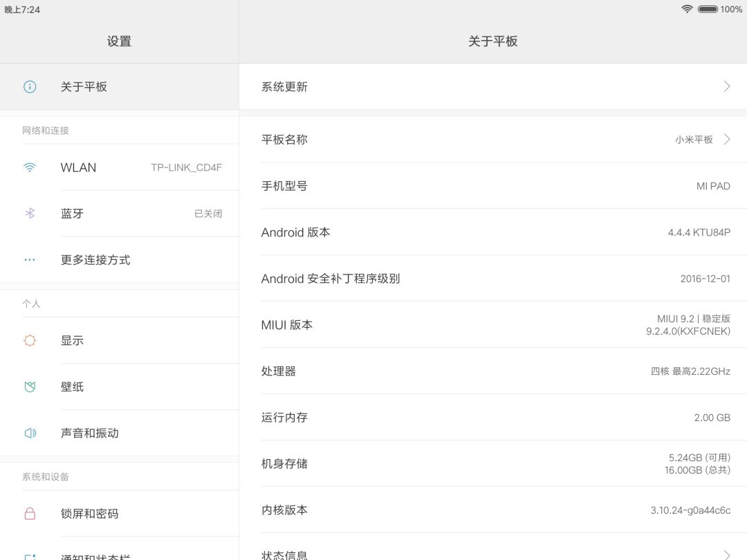
Task: Tap the Wi-Fi signal icon in status bar
Action: [x=687, y=9]
